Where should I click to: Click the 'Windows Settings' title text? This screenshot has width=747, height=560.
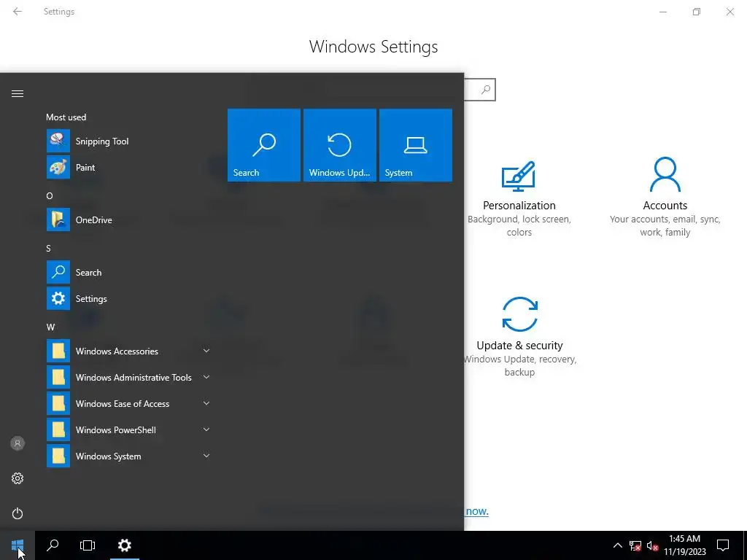[x=373, y=47]
